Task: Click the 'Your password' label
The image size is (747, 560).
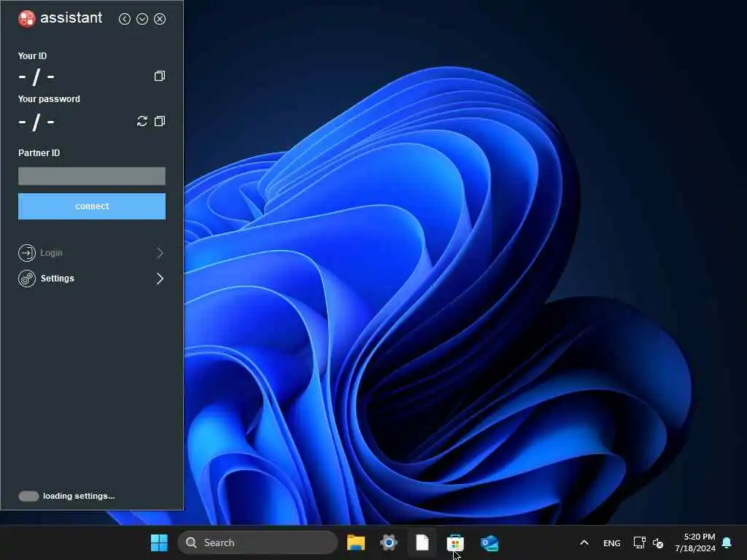Action: pos(49,99)
